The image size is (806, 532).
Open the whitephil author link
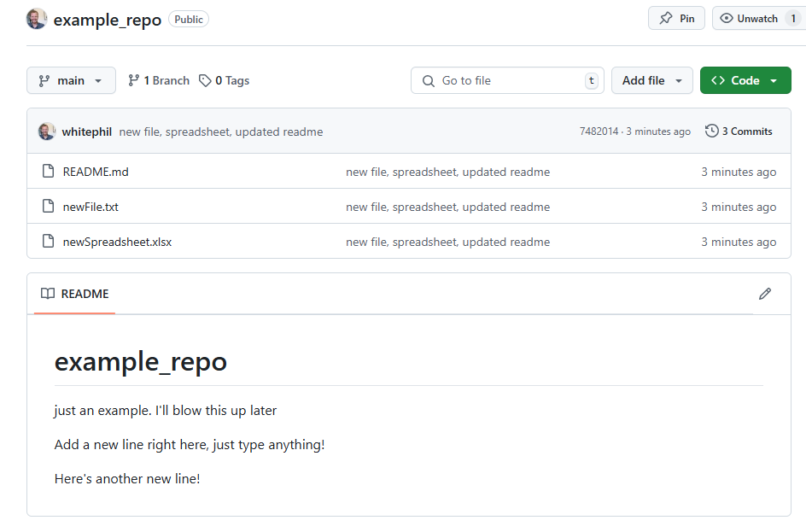click(87, 132)
